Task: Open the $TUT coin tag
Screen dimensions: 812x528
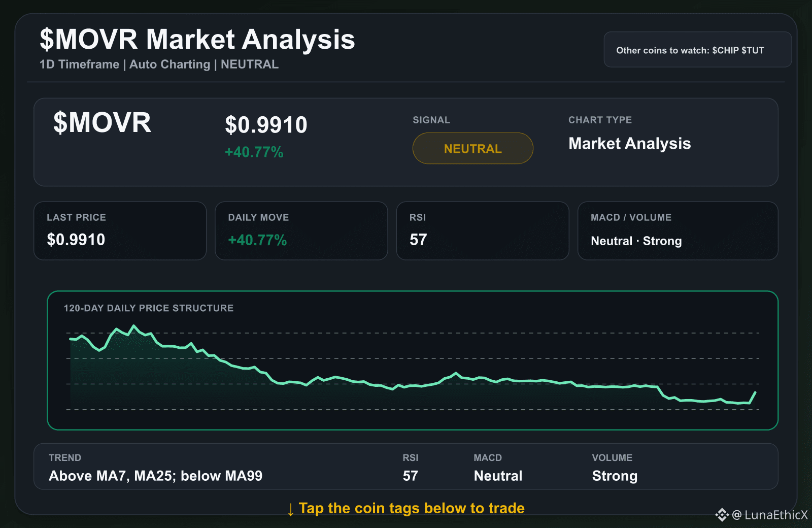Action: coord(753,50)
